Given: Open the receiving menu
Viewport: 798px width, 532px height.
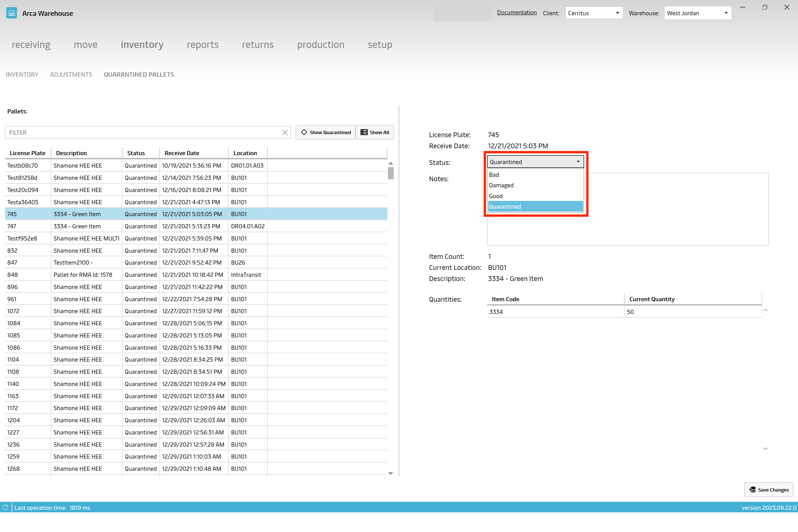Looking at the screenshot, I should pos(31,45).
